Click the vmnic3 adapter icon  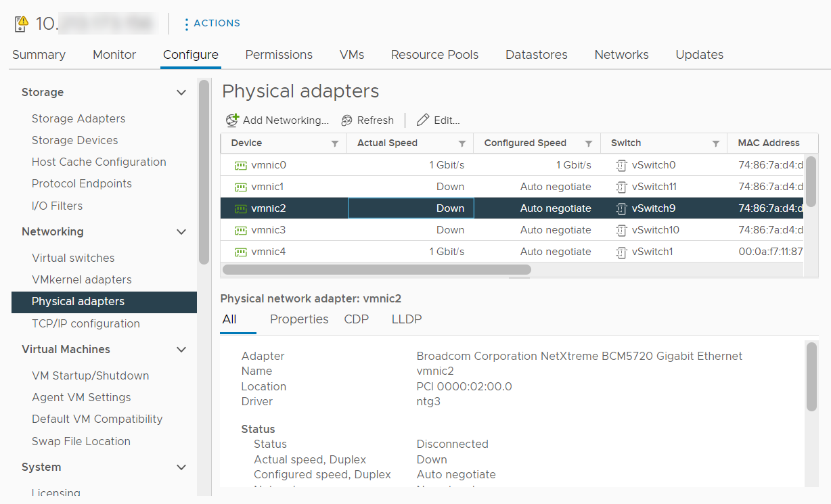click(240, 230)
